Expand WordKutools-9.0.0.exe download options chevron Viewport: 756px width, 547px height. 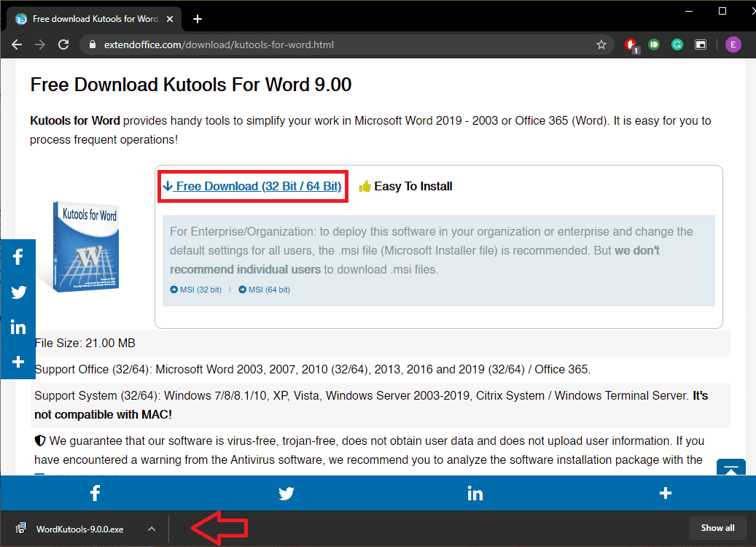point(152,529)
